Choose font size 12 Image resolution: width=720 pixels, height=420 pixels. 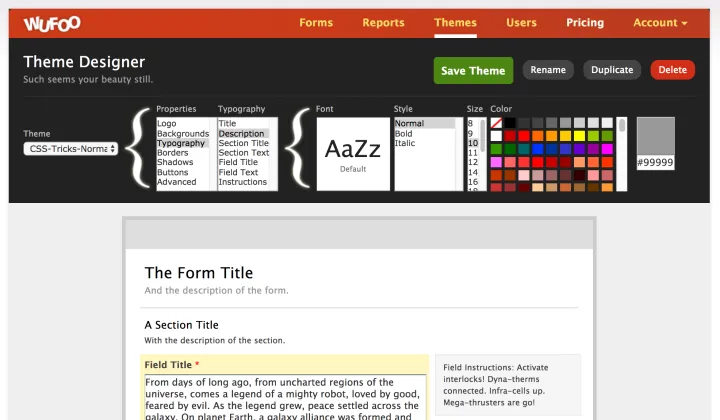coord(473,162)
